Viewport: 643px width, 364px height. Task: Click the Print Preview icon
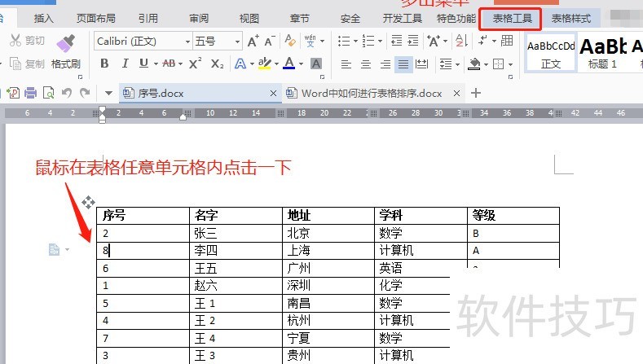(x=48, y=93)
